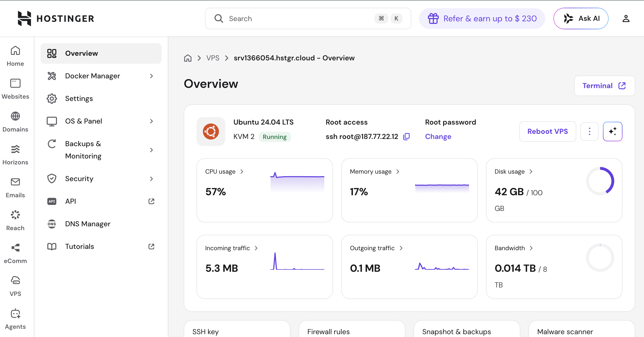Open Disk usage details chevron
The width and height of the screenshot is (644, 337).
(x=531, y=172)
